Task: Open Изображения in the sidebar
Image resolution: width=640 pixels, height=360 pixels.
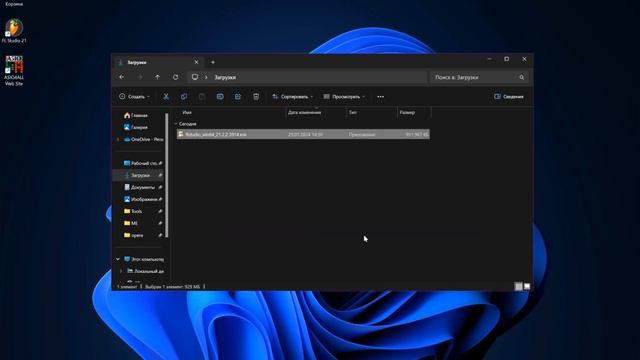Action: (x=140, y=199)
